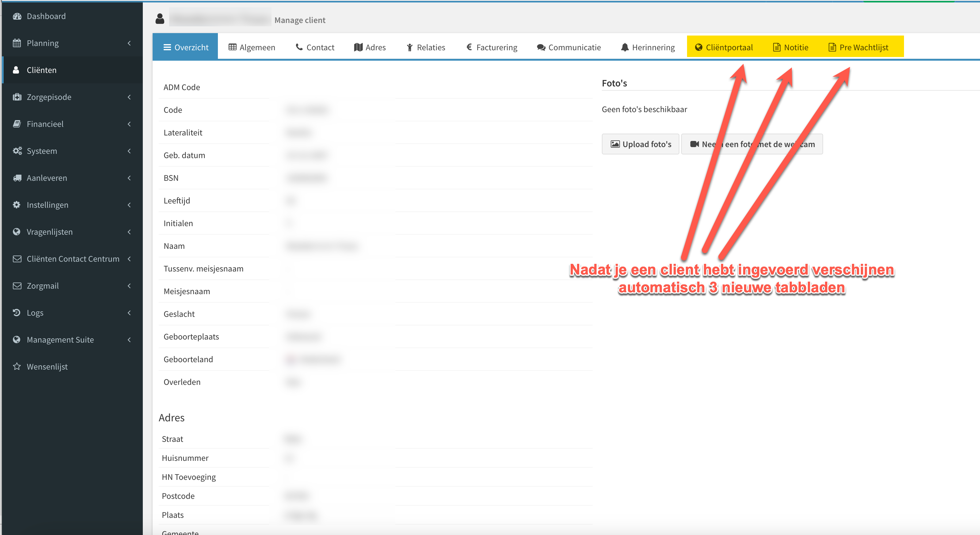Expand the Systeem menu chevron
The height and width of the screenshot is (535, 980).
(x=129, y=151)
